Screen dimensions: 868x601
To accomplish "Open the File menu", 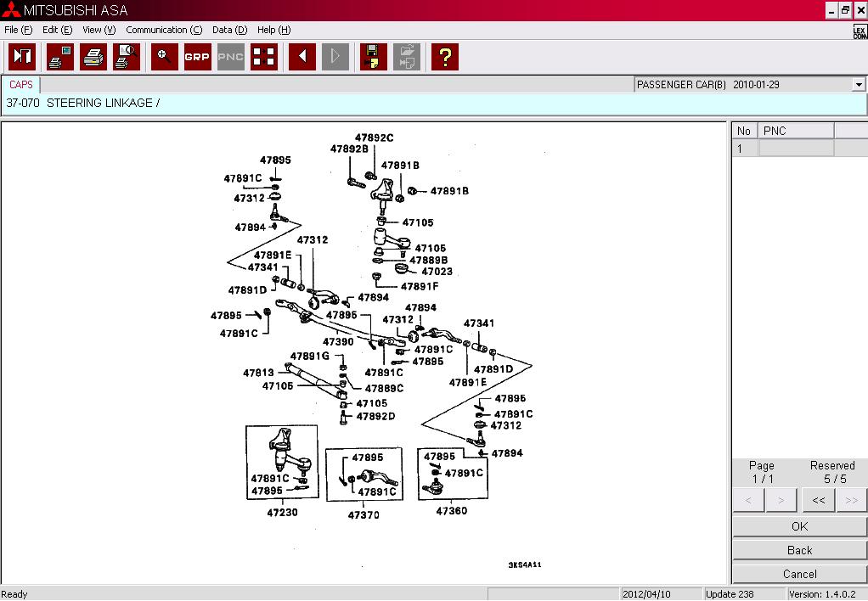I will pos(18,30).
